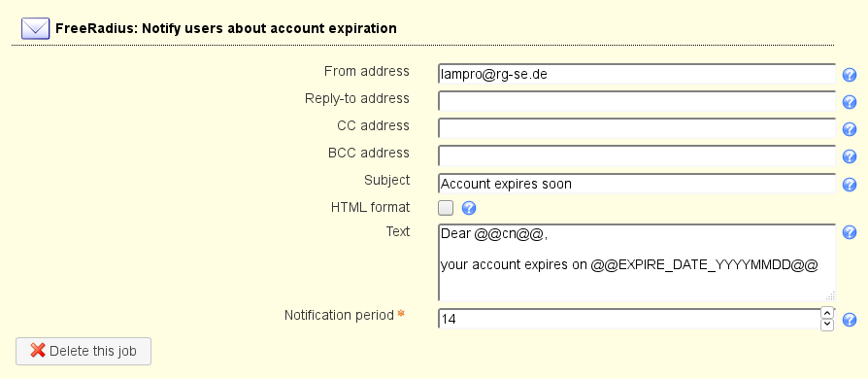868x379 pixels.
Task: Decrease Notification period with down arrow
Action: pos(827,325)
